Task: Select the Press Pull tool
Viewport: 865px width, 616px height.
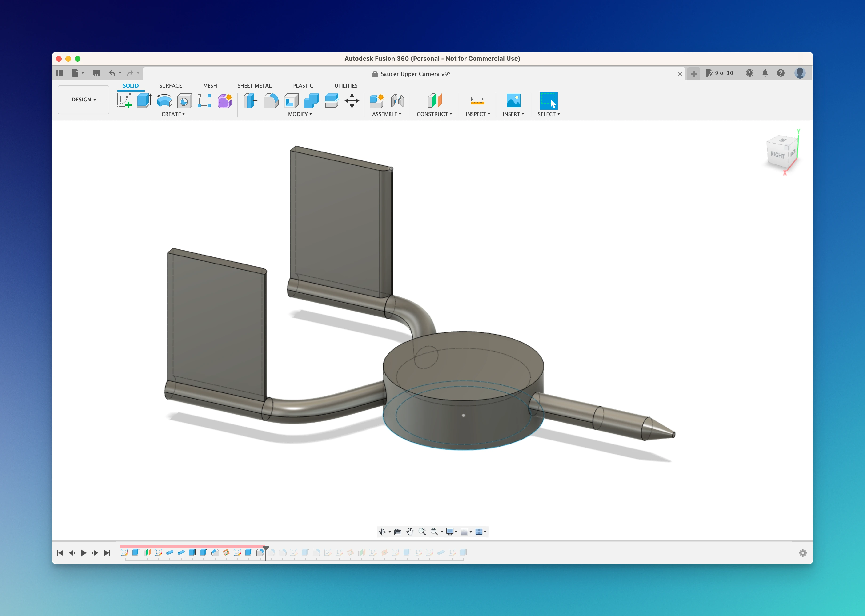Action: (250, 100)
